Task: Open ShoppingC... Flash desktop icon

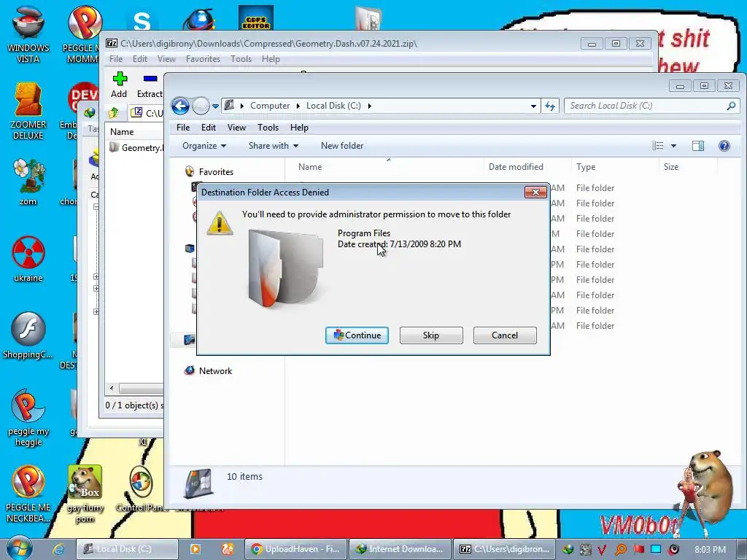Action: click(28, 335)
